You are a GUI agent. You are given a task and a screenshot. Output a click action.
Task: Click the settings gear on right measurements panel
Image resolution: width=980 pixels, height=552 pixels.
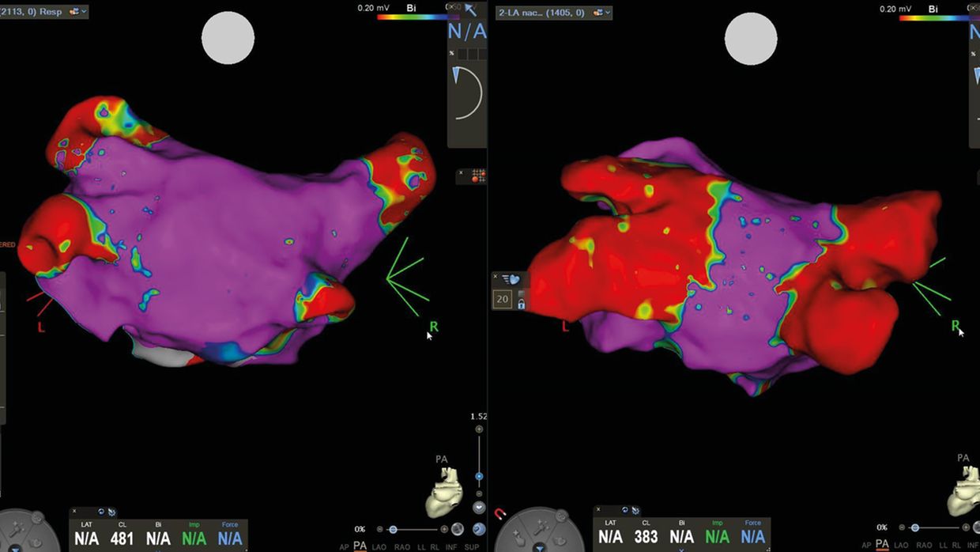(635, 511)
